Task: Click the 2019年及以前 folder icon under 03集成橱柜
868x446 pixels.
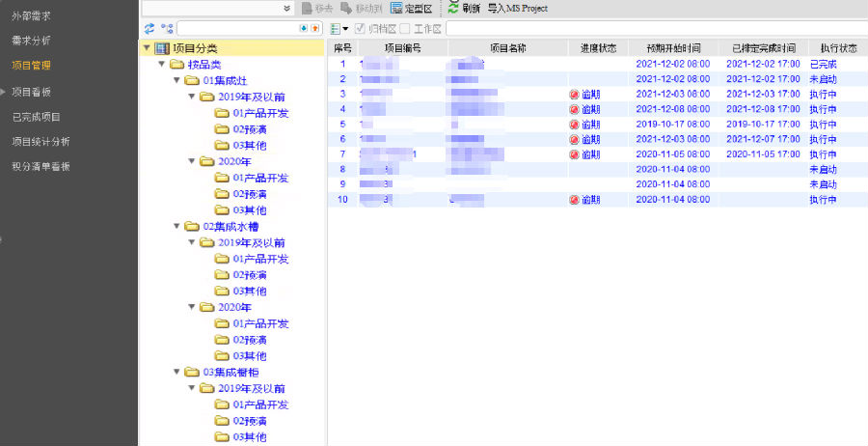Action: (x=206, y=388)
